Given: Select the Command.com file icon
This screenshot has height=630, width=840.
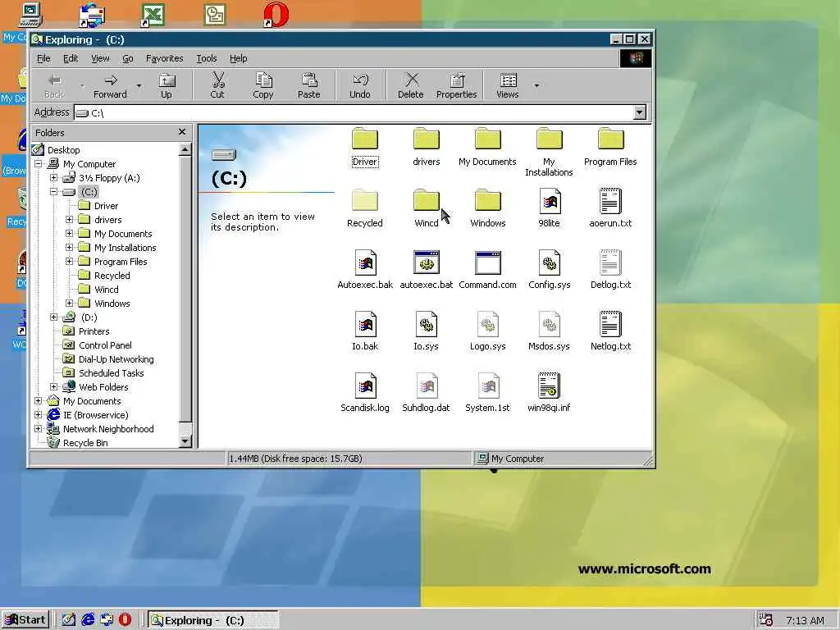Looking at the screenshot, I should pos(487,262).
